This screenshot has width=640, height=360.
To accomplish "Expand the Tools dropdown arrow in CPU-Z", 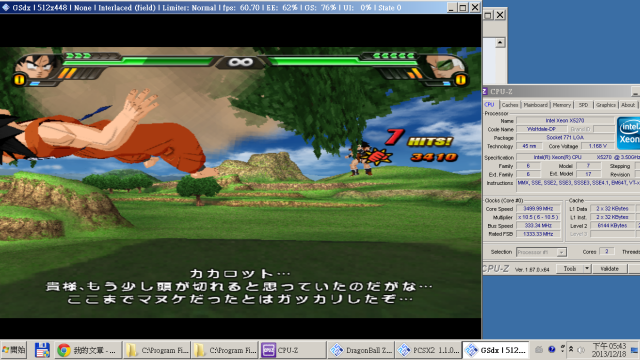I will coord(587,269).
